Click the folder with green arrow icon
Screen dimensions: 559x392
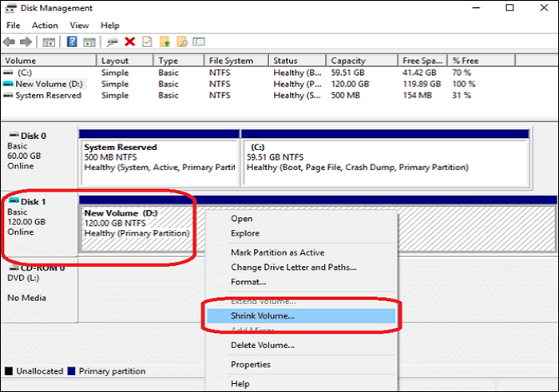(165, 42)
